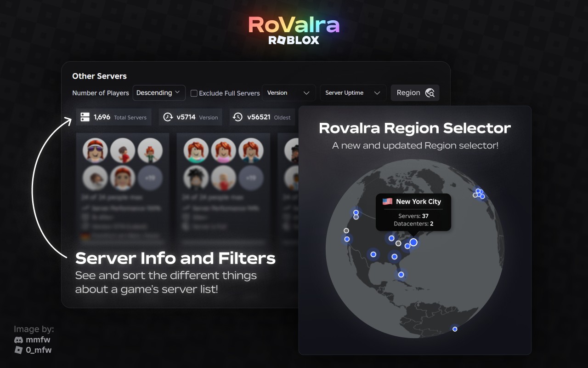Click the small avatar in red shirt
588x368 pixels.
[x=123, y=150]
